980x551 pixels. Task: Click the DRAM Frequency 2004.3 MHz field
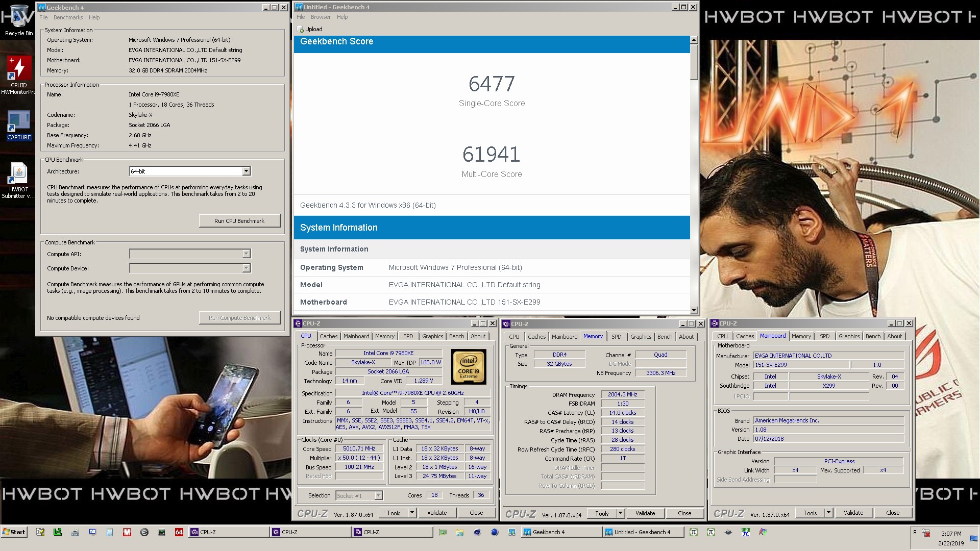click(x=623, y=395)
